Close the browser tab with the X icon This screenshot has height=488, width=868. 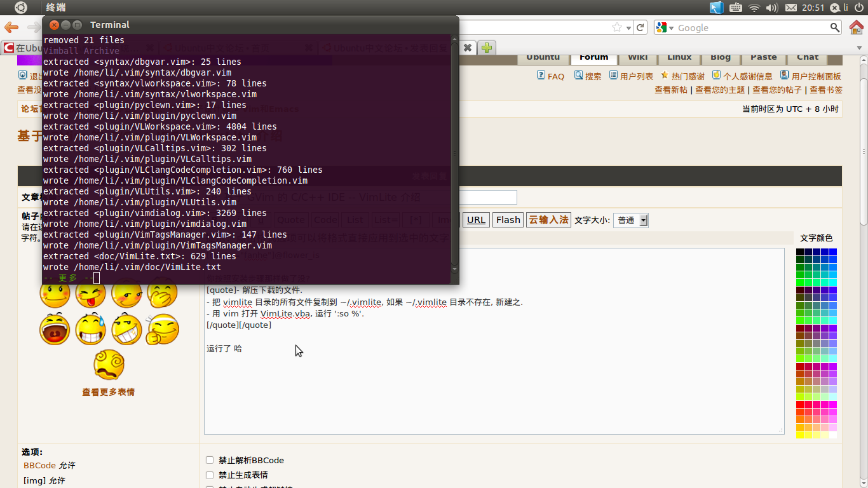tap(467, 48)
